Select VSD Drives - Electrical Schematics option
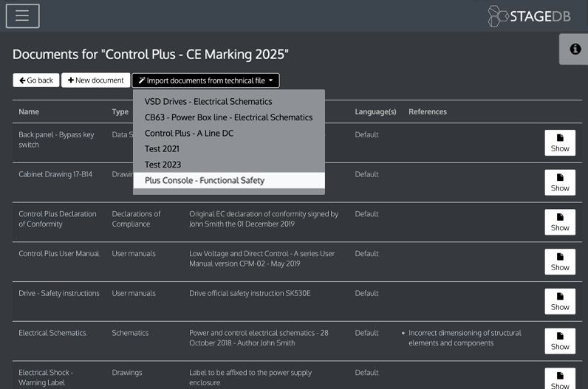 [208, 102]
